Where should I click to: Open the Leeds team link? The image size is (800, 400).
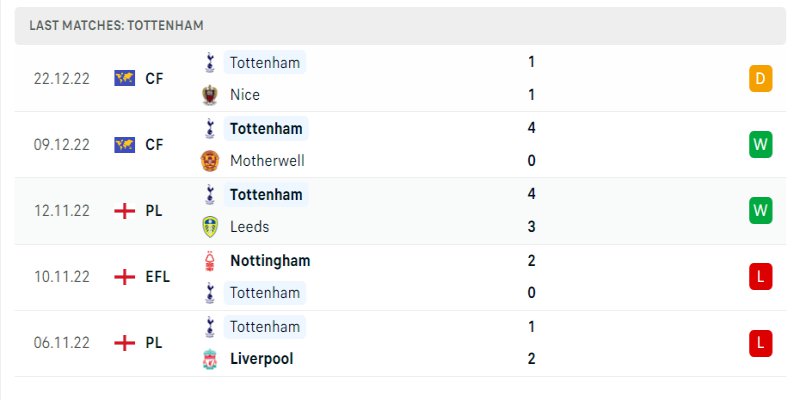point(250,227)
